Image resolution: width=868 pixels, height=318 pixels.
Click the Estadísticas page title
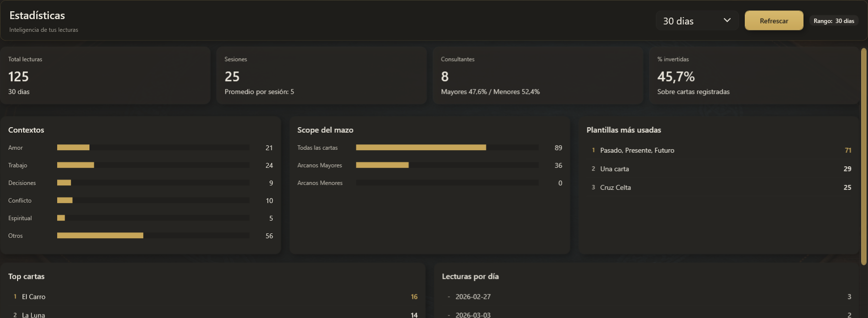coord(37,16)
